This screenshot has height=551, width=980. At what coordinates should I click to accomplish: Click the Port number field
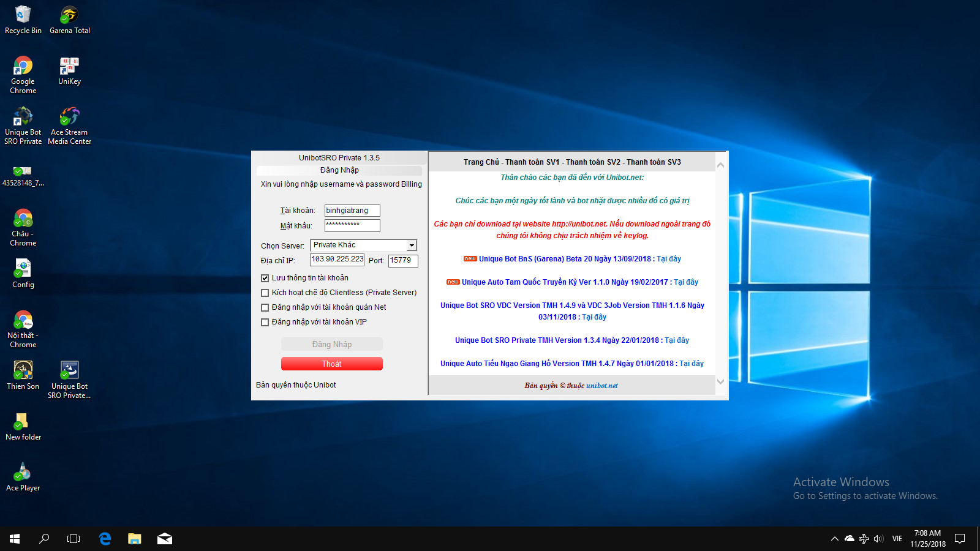[x=403, y=261]
